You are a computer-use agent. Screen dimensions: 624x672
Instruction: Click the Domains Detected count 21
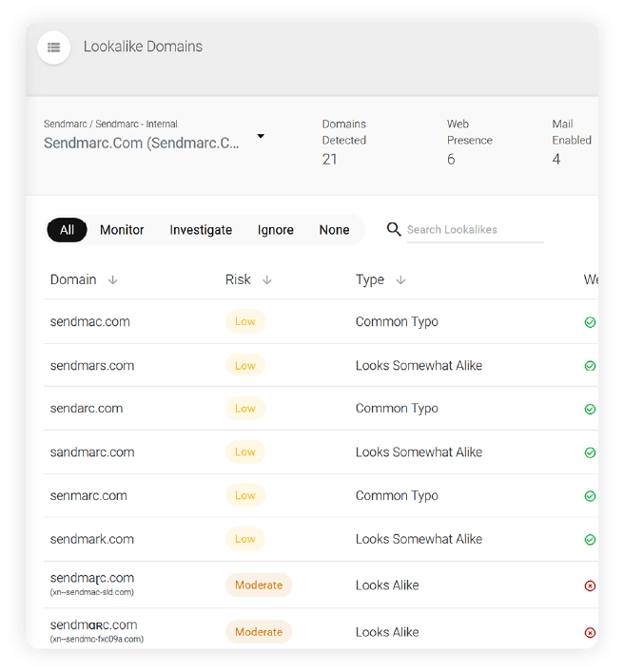point(330,160)
